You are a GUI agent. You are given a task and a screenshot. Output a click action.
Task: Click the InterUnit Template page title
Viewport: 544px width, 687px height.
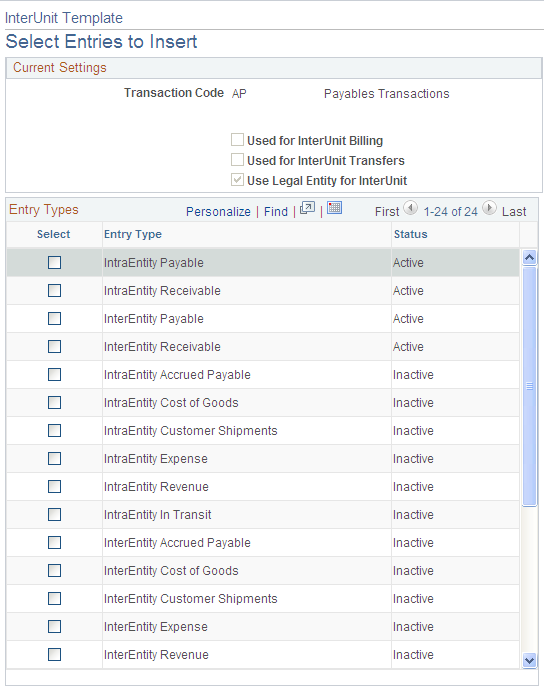point(64,18)
